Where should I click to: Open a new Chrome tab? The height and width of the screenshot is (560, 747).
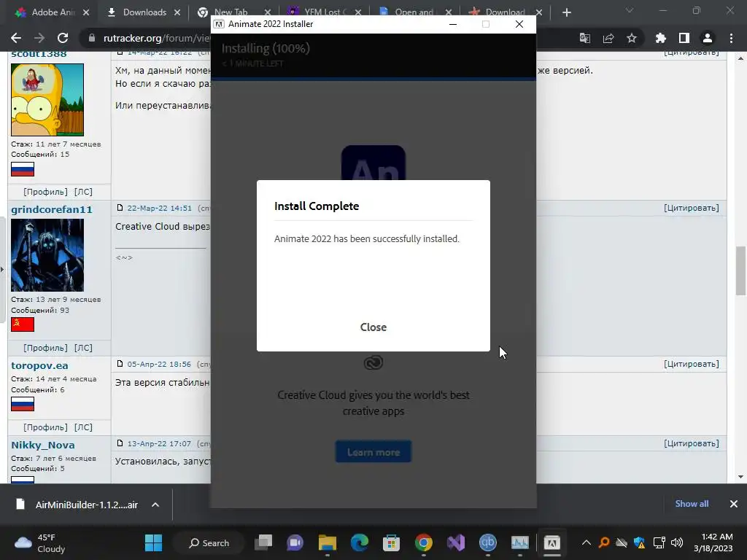point(566,12)
